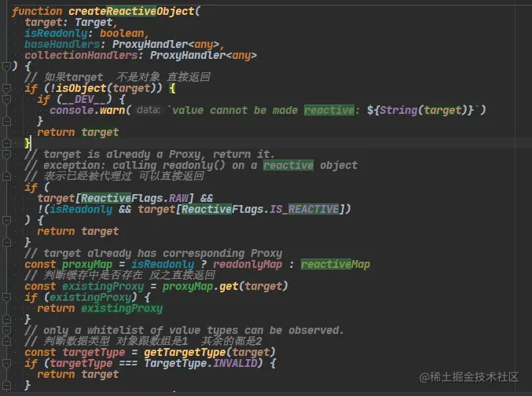Click the 'Target' type after 'target:'
This screenshot has width=532, height=396.
(94, 23)
